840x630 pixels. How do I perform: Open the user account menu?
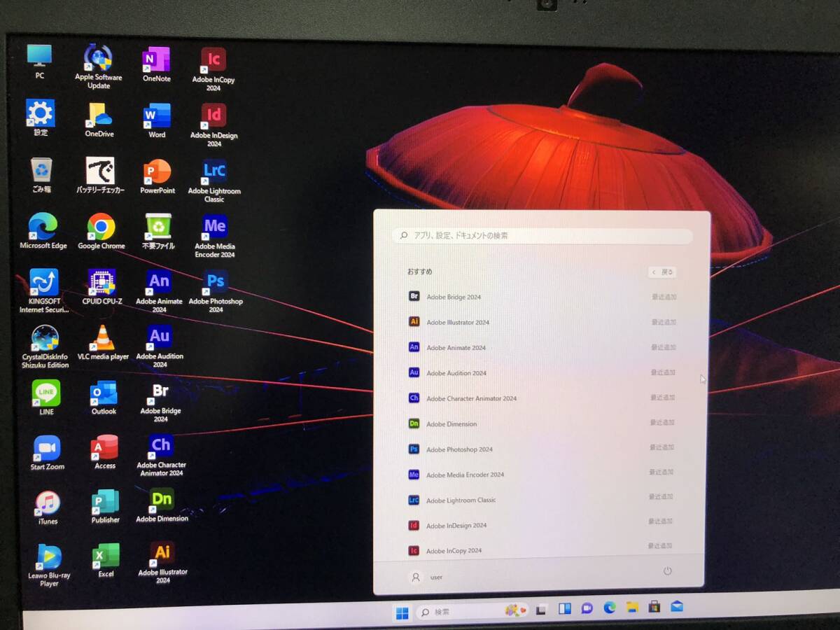point(426,577)
